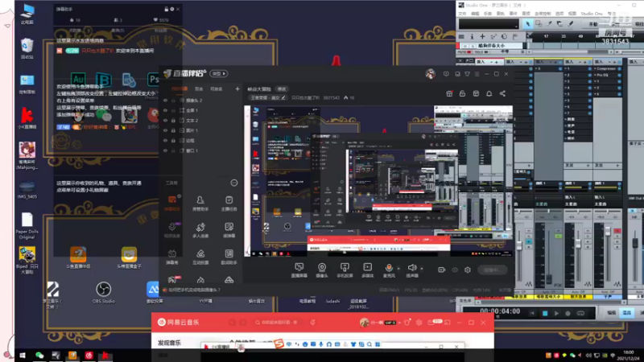
Task: Open the 多人连麦 tool in the toolbox
Action: pos(200,230)
